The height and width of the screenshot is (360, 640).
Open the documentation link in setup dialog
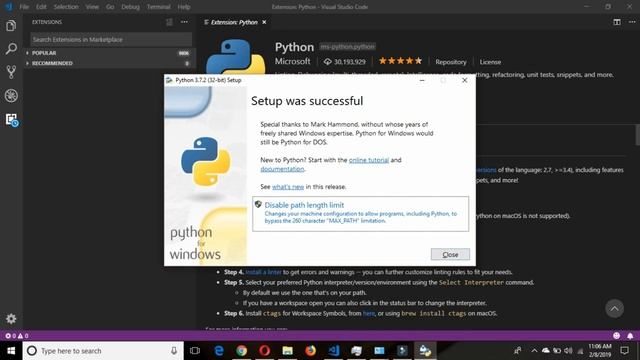click(x=282, y=169)
